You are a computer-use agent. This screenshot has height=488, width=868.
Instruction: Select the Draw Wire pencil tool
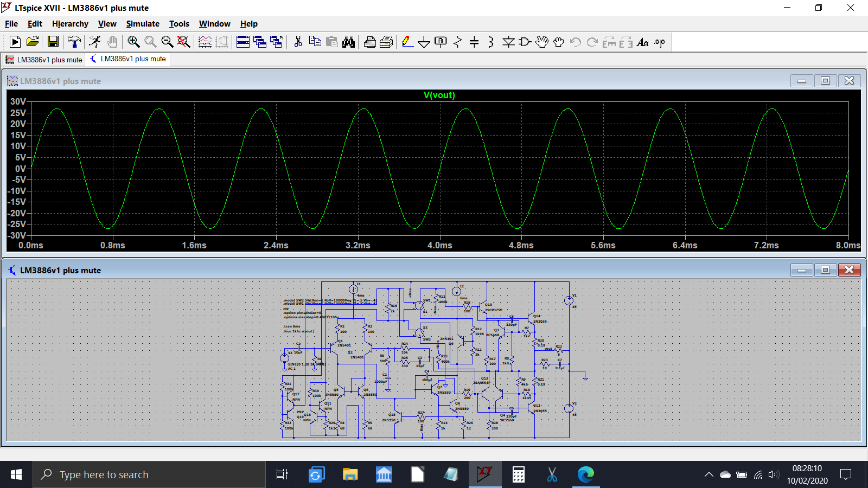pyautogui.click(x=407, y=42)
